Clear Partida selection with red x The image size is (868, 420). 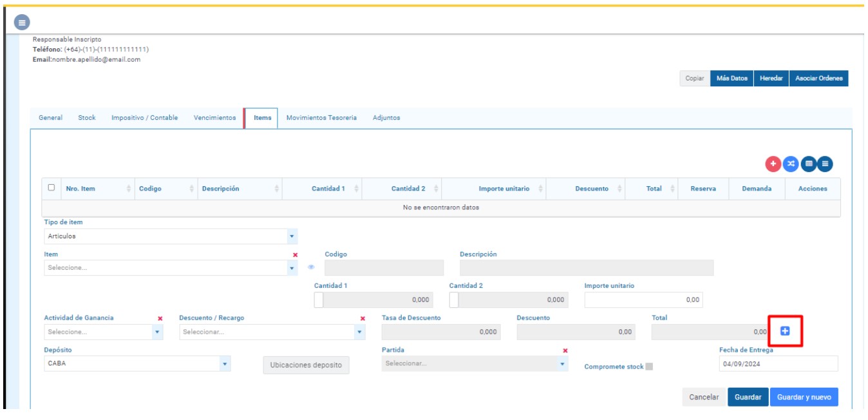pos(565,350)
